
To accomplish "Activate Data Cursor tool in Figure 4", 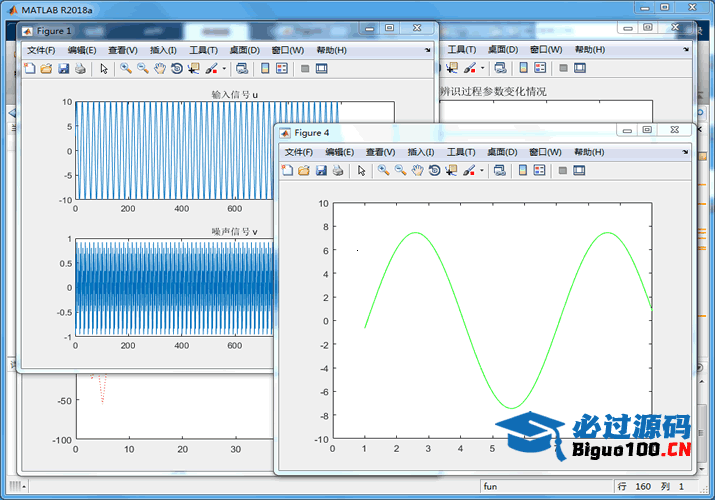I will coord(451,170).
